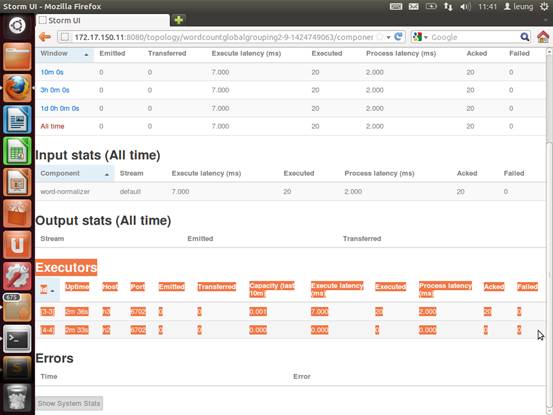Open the Files manager from the dock
The image size is (553, 415).
click(17, 57)
